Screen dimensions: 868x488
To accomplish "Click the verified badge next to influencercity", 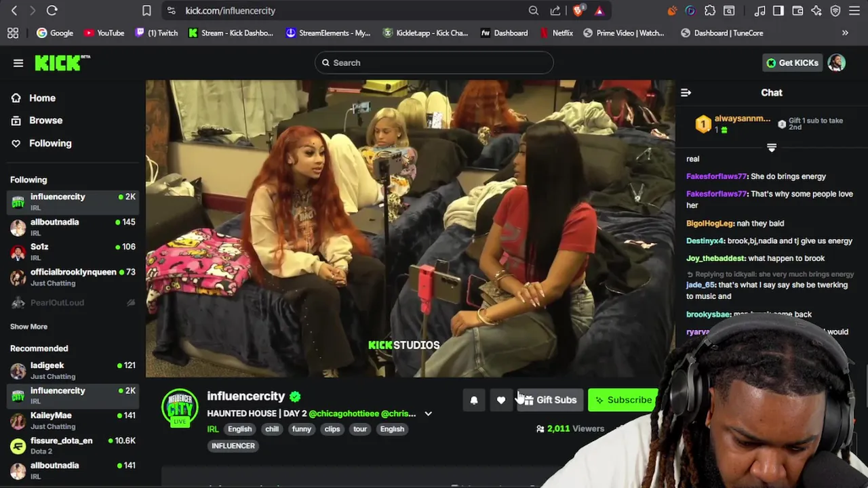I will [295, 396].
